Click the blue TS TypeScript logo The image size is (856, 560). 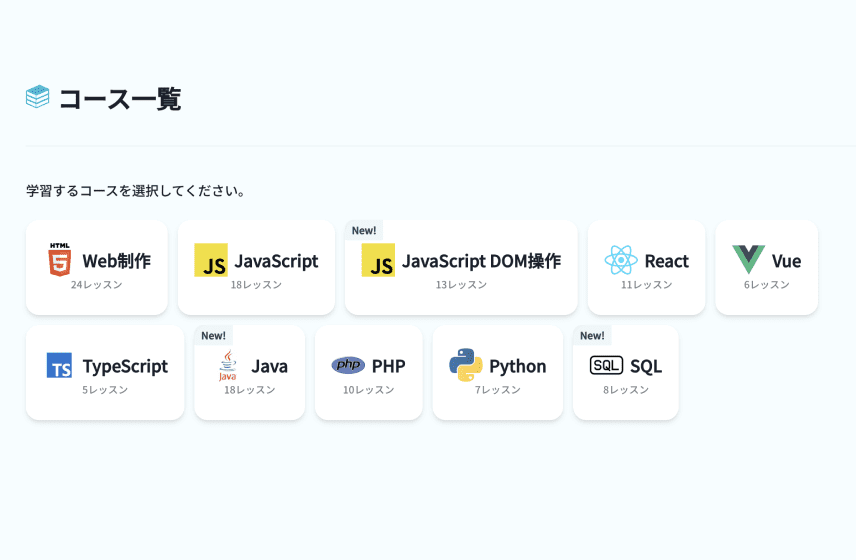(59, 365)
